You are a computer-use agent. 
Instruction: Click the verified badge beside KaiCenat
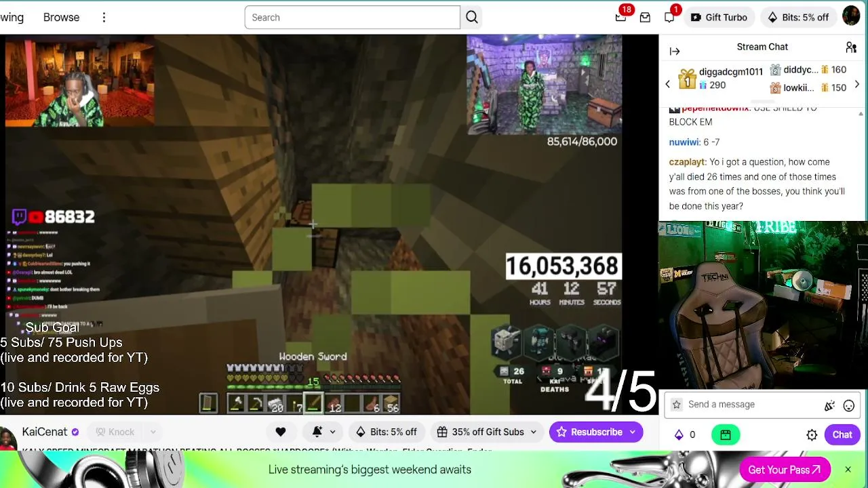pos(75,432)
